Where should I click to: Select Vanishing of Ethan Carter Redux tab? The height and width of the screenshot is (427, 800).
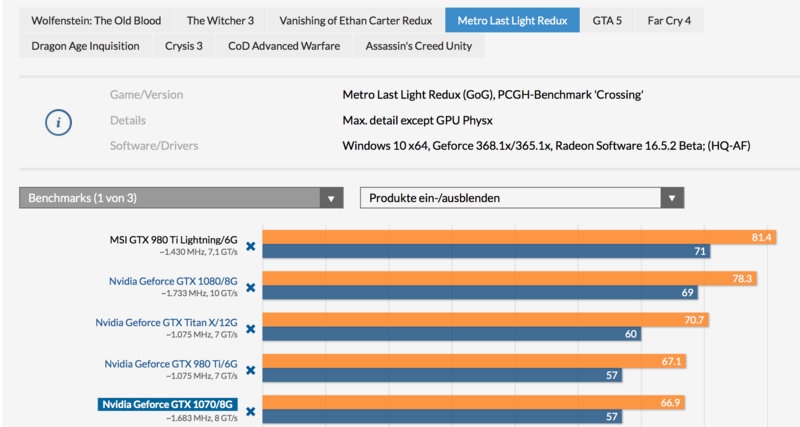(356, 20)
